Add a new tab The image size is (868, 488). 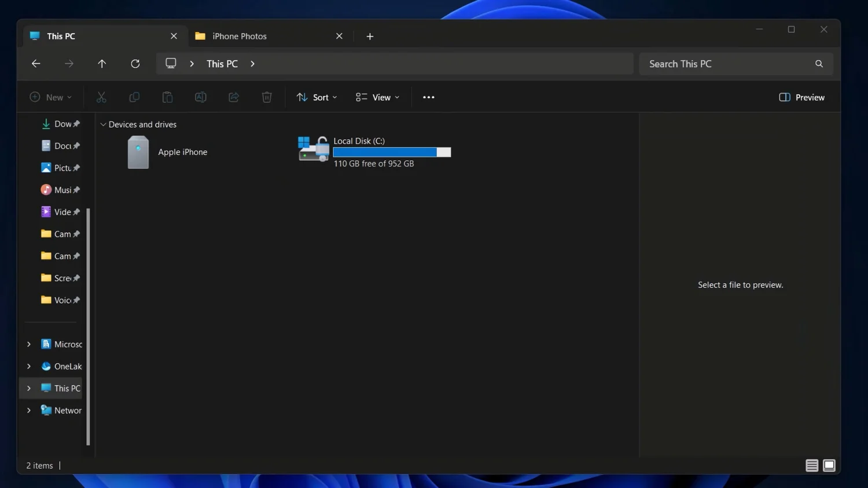pyautogui.click(x=370, y=36)
